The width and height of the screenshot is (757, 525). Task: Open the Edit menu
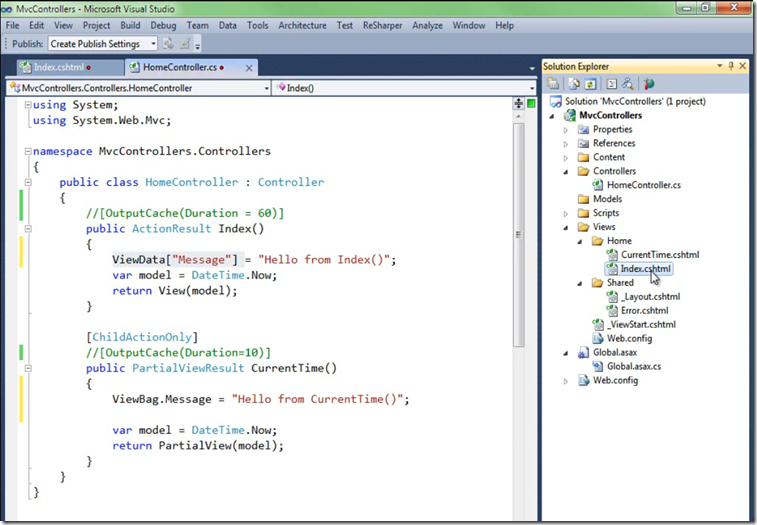[37, 26]
